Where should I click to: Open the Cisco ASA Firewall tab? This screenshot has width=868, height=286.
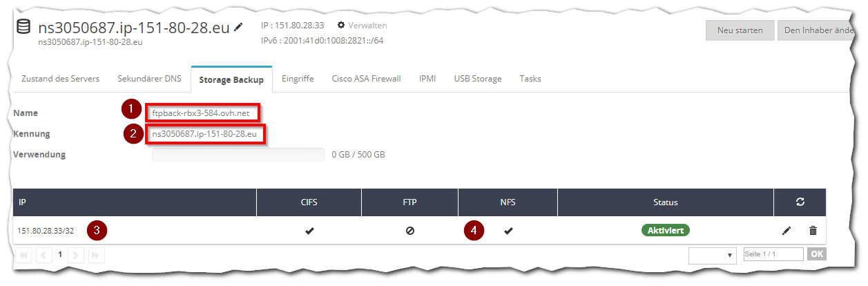pyautogui.click(x=366, y=79)
